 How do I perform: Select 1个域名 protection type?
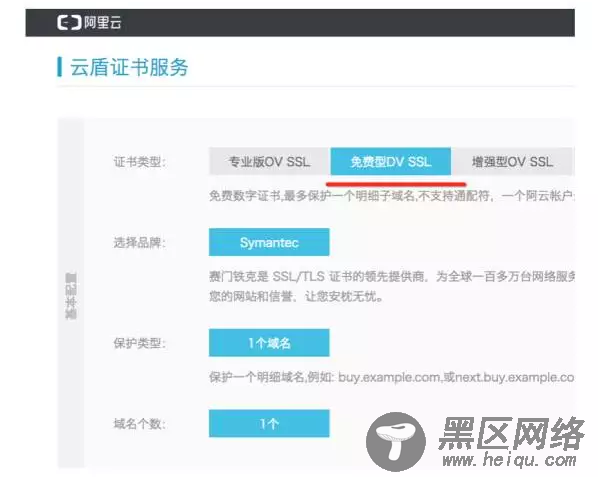269,343
